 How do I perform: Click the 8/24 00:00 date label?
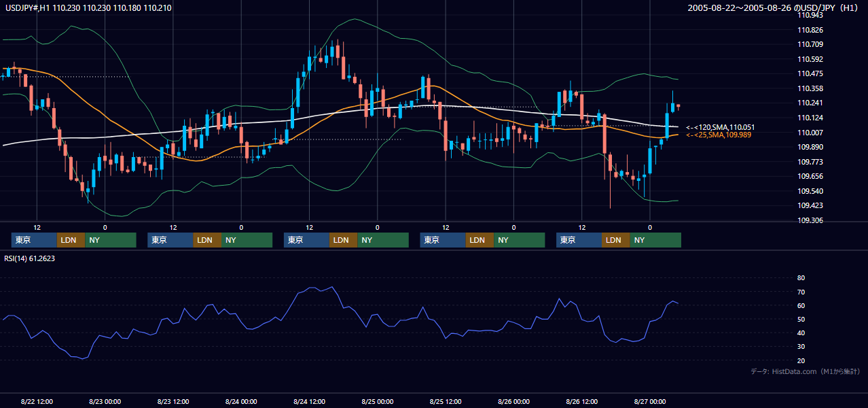click(x=241, y=402)
